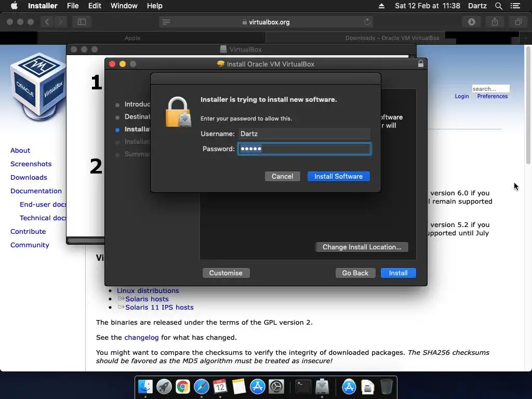Click the padlock icon in installer title bar
Screen dimensions: 532x399
coord(421,64)
